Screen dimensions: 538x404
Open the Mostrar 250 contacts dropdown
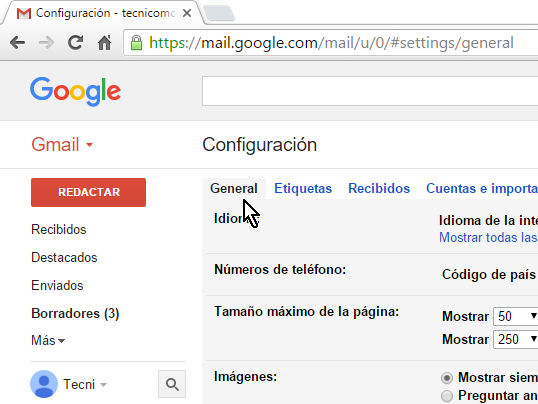515,339
